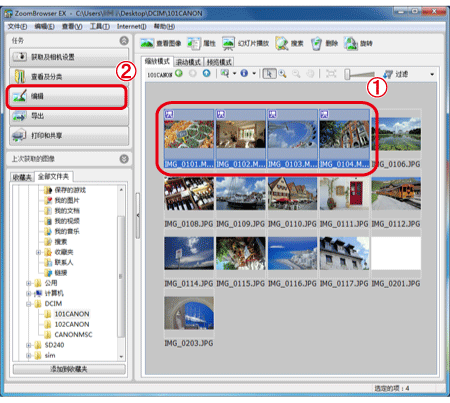Click the 打印和共享 task button
The height and width of the screenshot is (403, 450).
69,136
